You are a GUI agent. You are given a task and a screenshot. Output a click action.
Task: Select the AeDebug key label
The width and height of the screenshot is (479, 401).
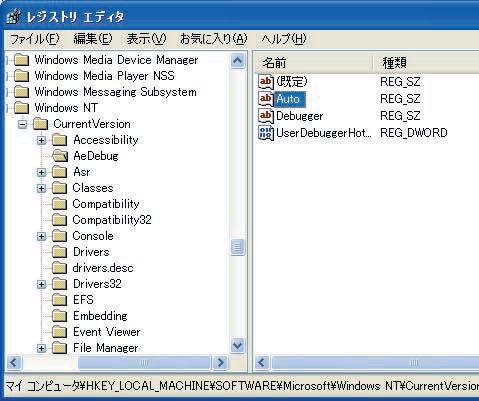tap(96, 156)
